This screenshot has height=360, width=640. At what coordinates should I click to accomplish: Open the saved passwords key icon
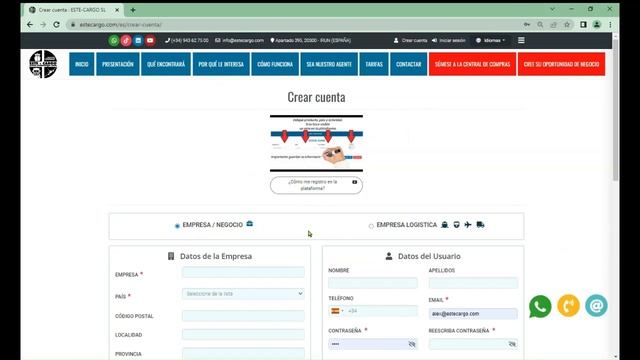tap(527, 24)
